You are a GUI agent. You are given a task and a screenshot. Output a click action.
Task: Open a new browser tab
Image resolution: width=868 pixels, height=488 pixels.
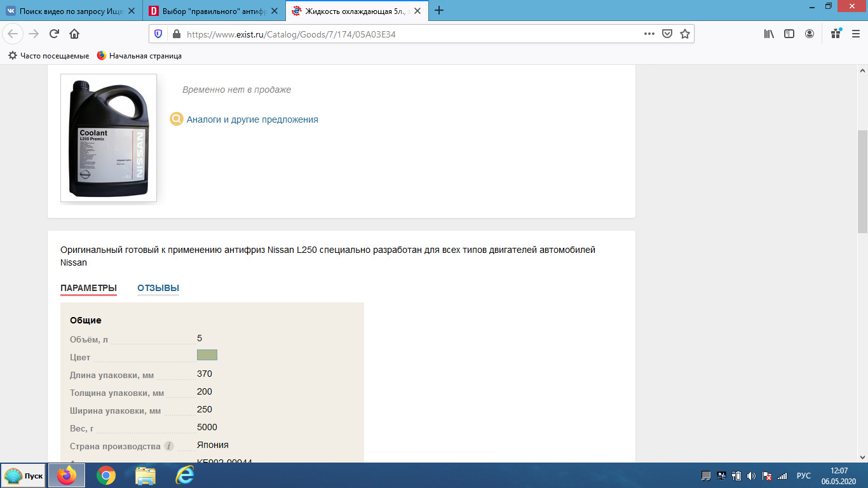coord(438,10)
